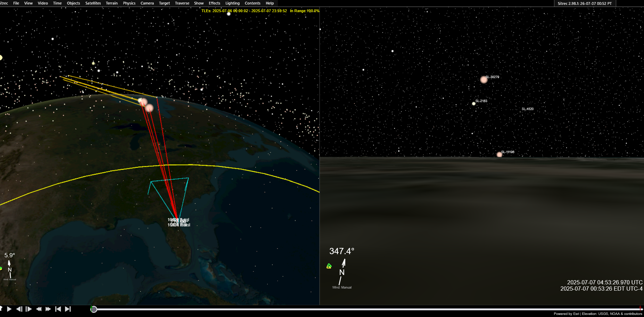Jump to the first frame
Screen dimensions: 644x317
[58, 309]
